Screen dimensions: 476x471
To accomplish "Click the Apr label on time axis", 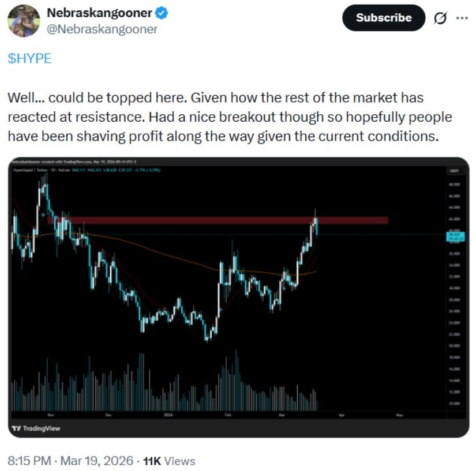I will (341, 415).
